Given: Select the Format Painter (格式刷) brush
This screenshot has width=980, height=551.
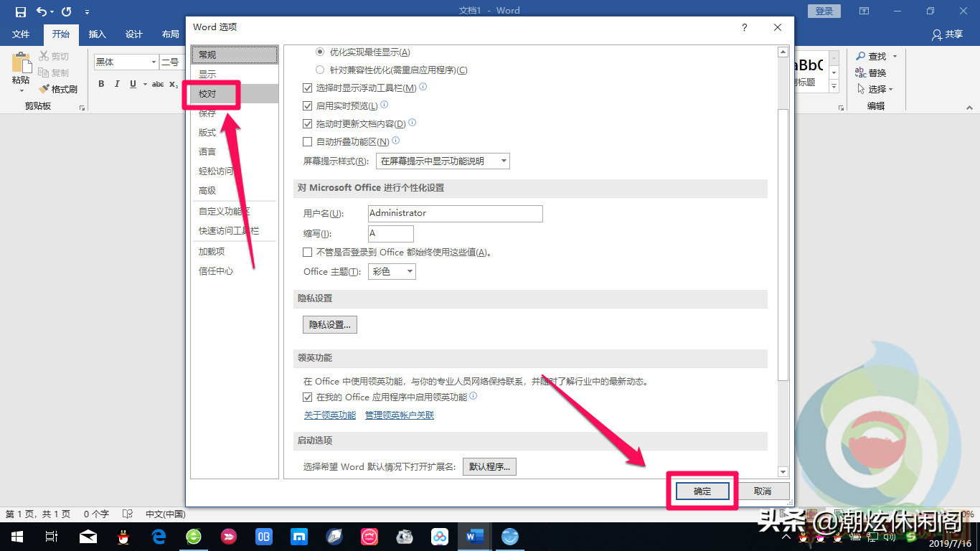Looking at the screenshot, I should click(44, 89).
